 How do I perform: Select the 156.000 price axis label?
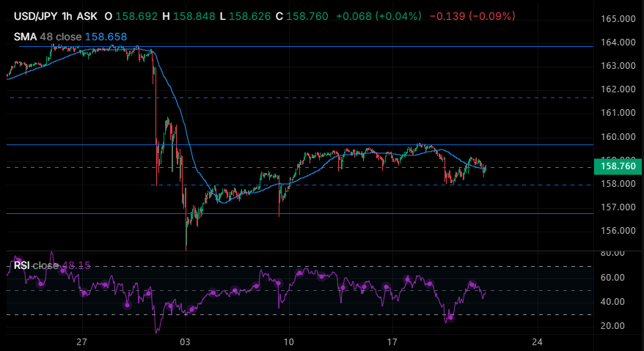[x=618, y=230]
